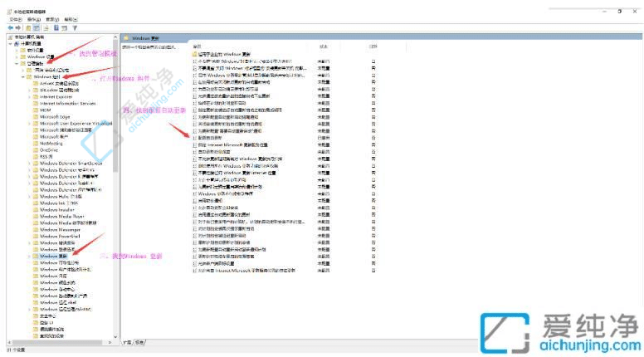This screenshot has height=357, width=644.
Task: Expand the Software Settings (软件设置) node
Action: (17, 50)
